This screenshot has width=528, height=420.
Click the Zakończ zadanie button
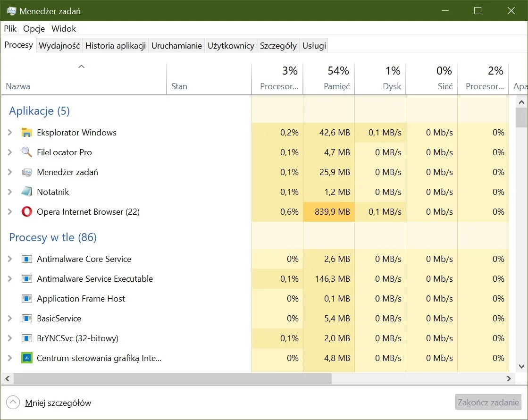point(488,402)
